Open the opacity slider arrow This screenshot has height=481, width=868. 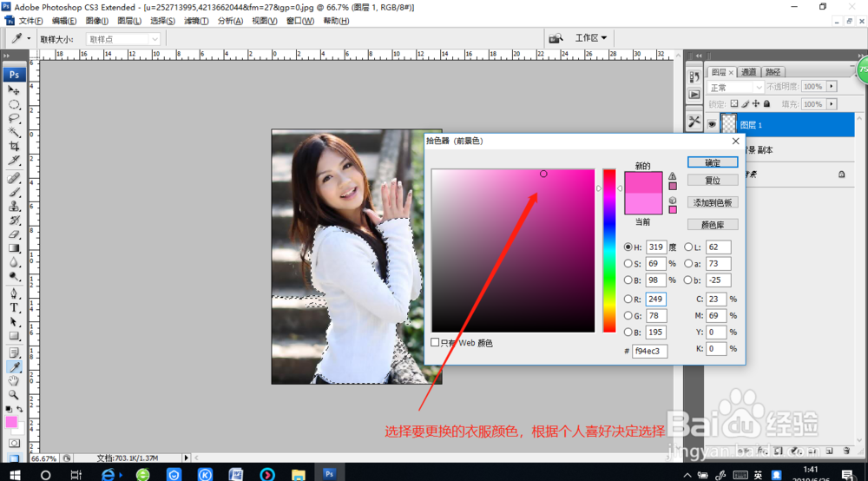click(x=832, y=86)
